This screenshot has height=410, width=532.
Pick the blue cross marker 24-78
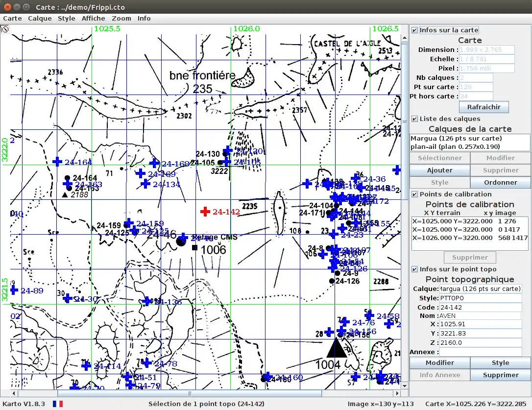coord(146,363)
